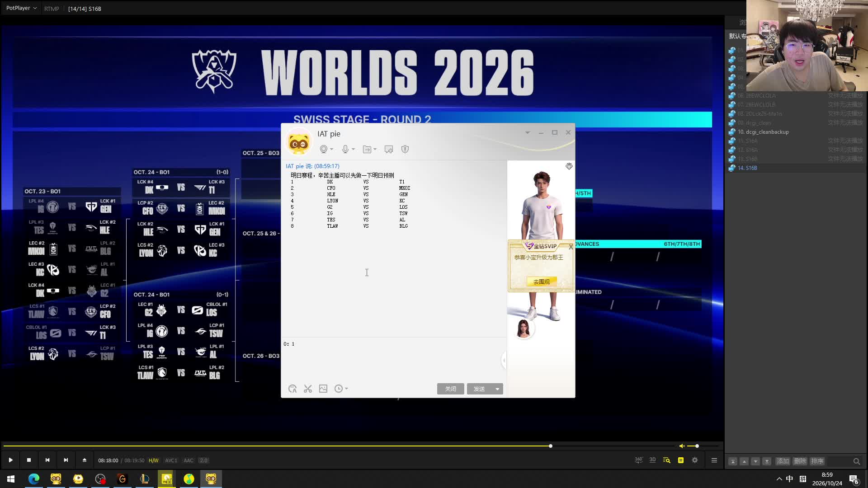Click 添加 button in playlist panel
868x488 pixels.
tap(783, 461)
